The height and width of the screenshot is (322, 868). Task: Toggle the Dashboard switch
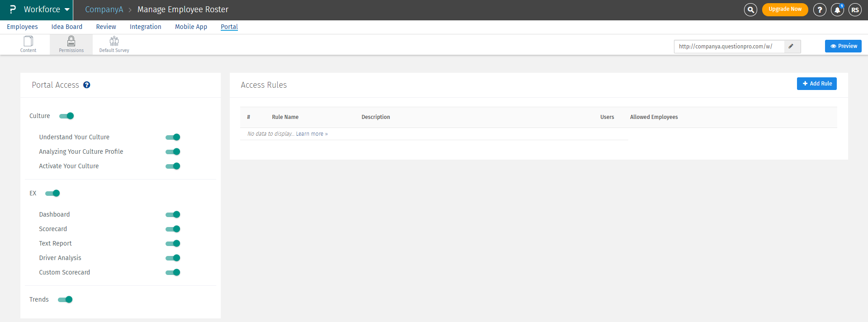[173, 214]
